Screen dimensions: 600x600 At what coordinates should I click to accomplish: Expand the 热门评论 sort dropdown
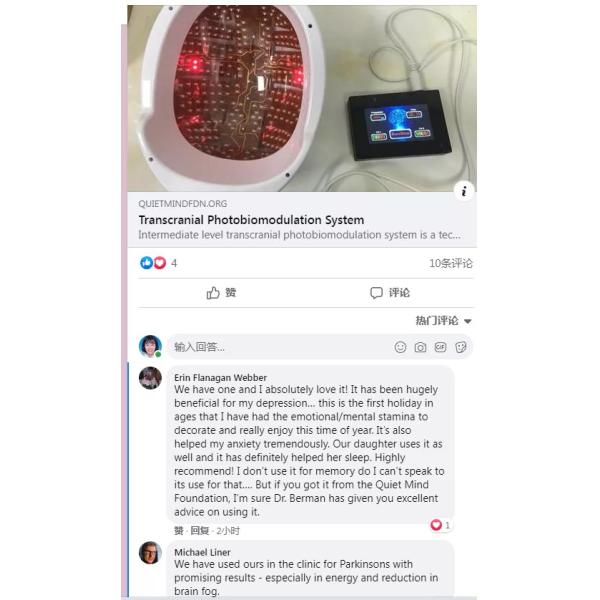pos(443,321)
